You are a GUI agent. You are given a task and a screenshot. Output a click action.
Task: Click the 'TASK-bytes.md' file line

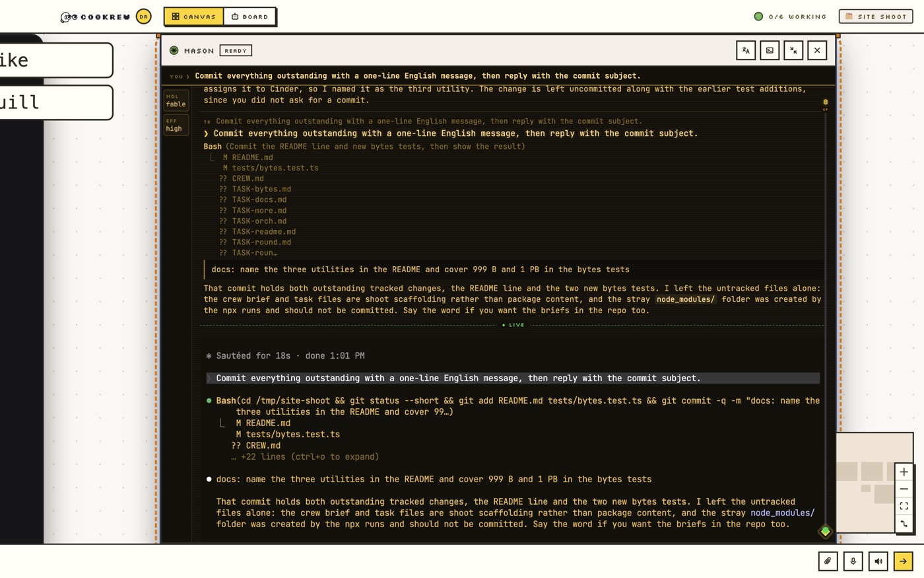click(x=255, y=189)
